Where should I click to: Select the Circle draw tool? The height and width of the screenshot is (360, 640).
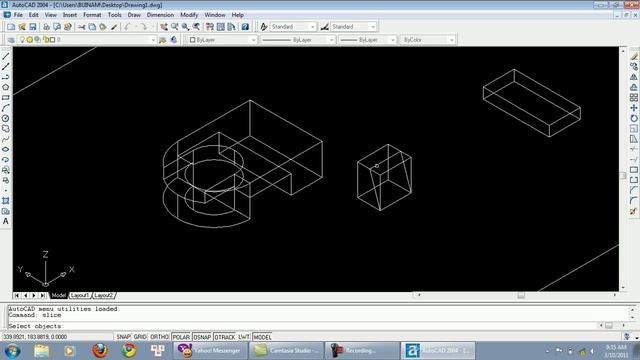(x=6, y=118)
